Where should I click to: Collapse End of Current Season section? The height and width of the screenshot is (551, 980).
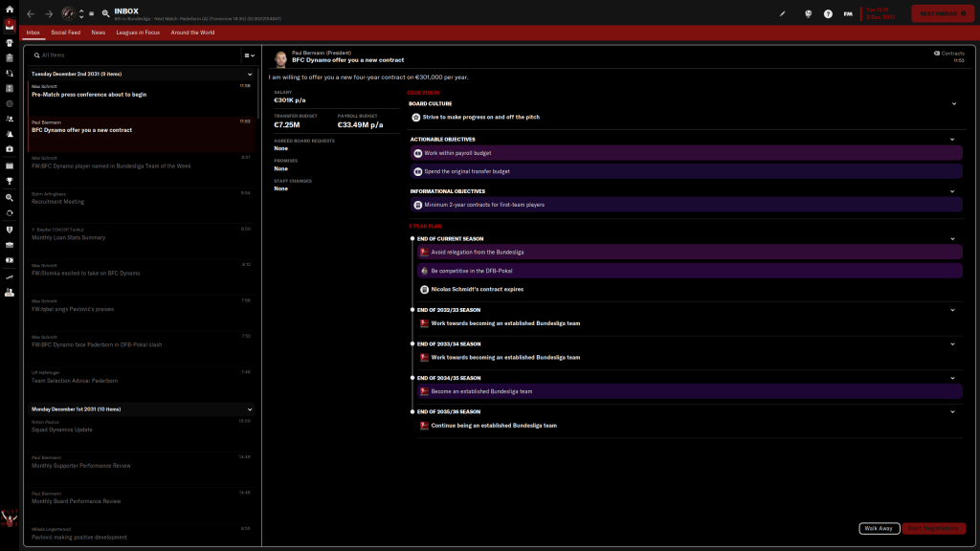click(x=953, y=238)
